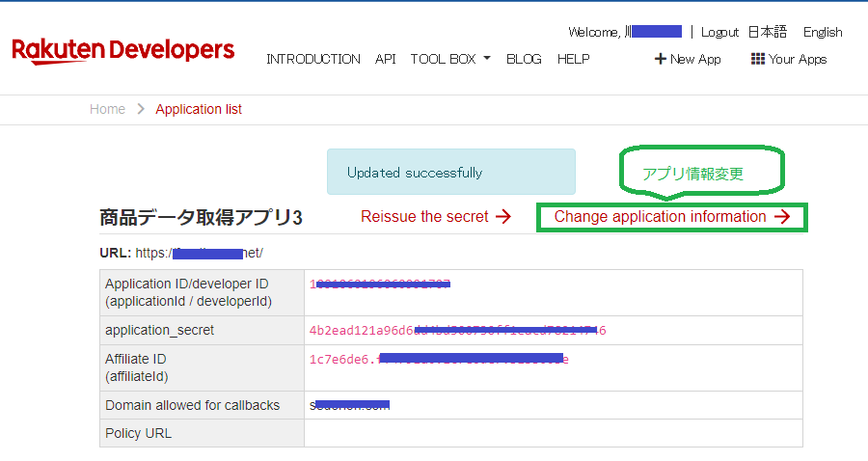Viewport: 868px width, 461px height.
Task: Click the Domain allowed for callbacks label
Action: pos(192,405)
